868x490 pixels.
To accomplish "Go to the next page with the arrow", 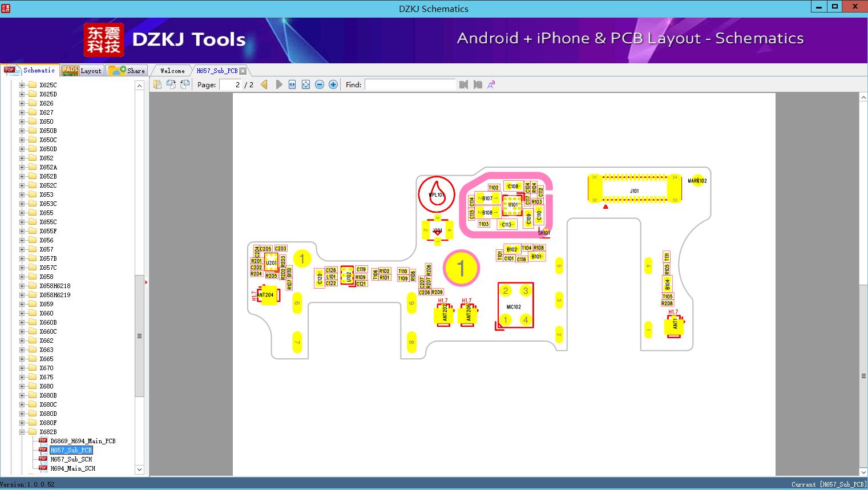I will point(279,84).
